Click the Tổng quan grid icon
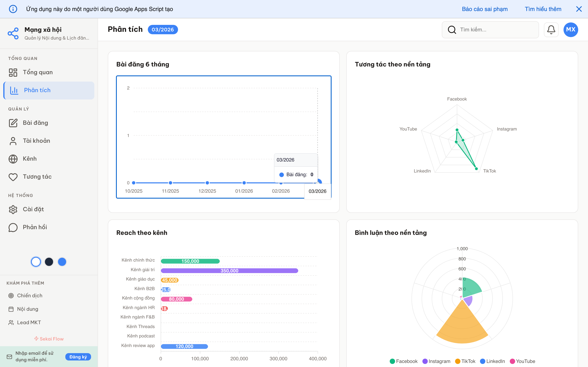Screen dimensions: 588x367 pos(13,72)
